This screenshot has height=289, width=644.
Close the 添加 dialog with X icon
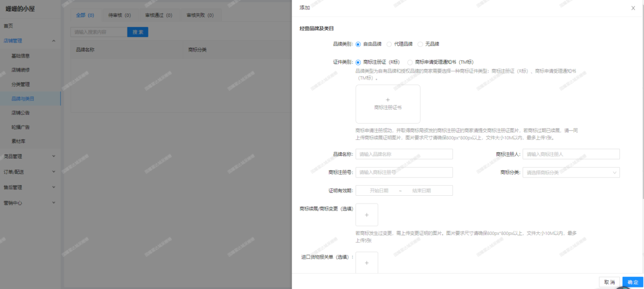tap(633, 8)
